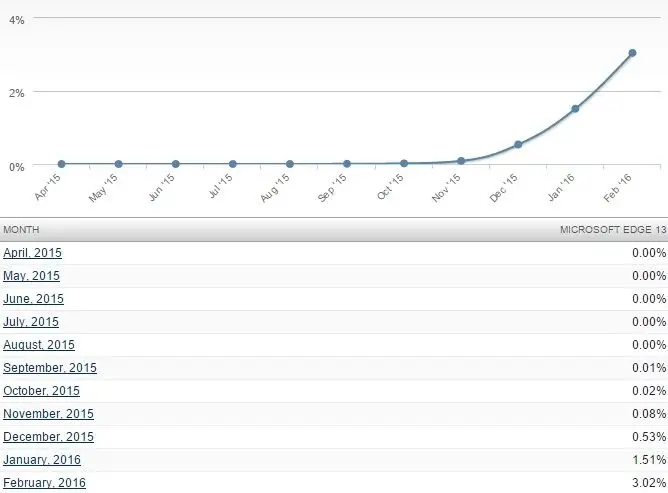668x493 pixels.
Task: Click the Aug '15 x-axis label
Action: point(275,187)
